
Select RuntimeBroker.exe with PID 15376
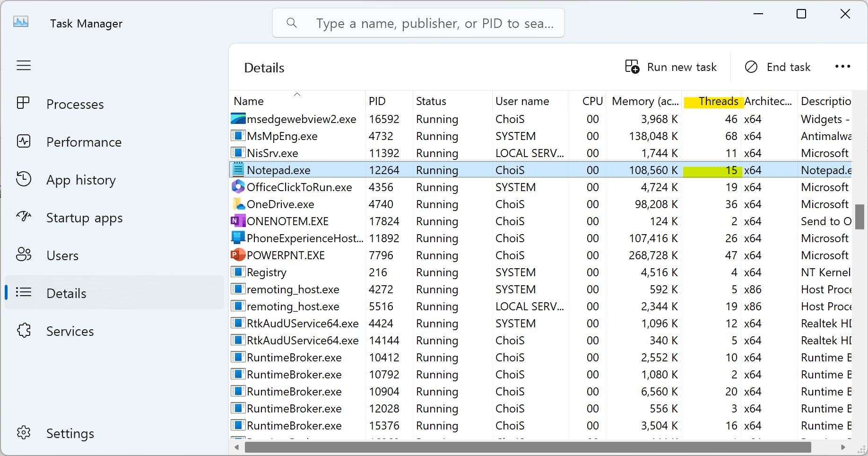[x=540, y=425]
